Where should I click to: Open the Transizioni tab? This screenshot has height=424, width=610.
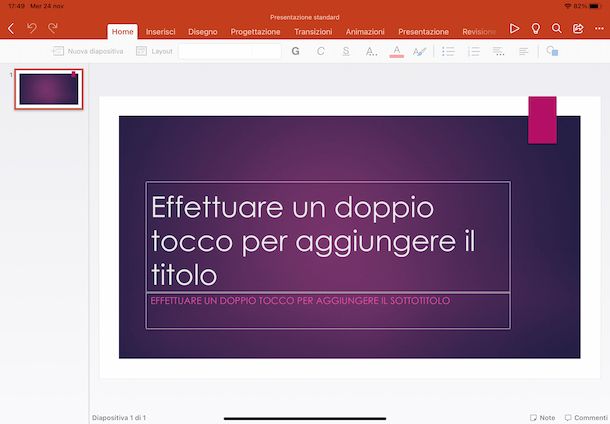click(313, 32)
